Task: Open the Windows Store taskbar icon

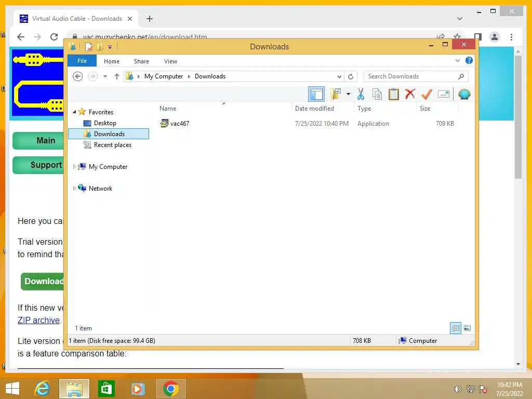Action: (106, 389)
